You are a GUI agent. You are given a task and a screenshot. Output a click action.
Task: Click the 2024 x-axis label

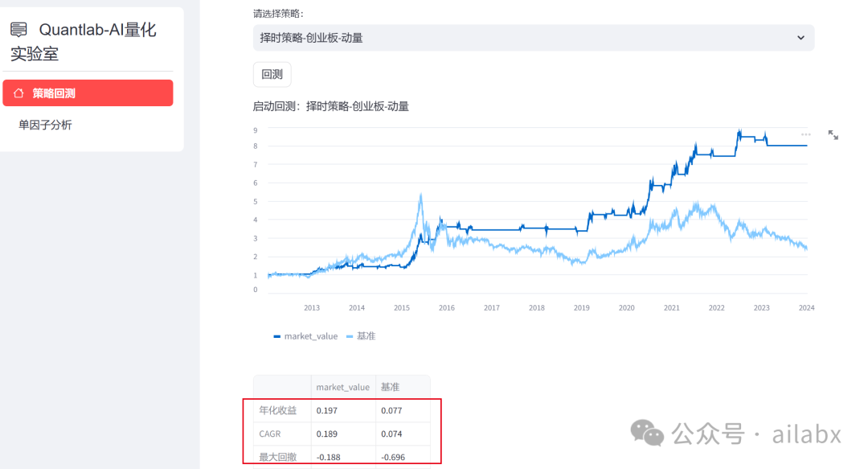(x=807, y=307)
